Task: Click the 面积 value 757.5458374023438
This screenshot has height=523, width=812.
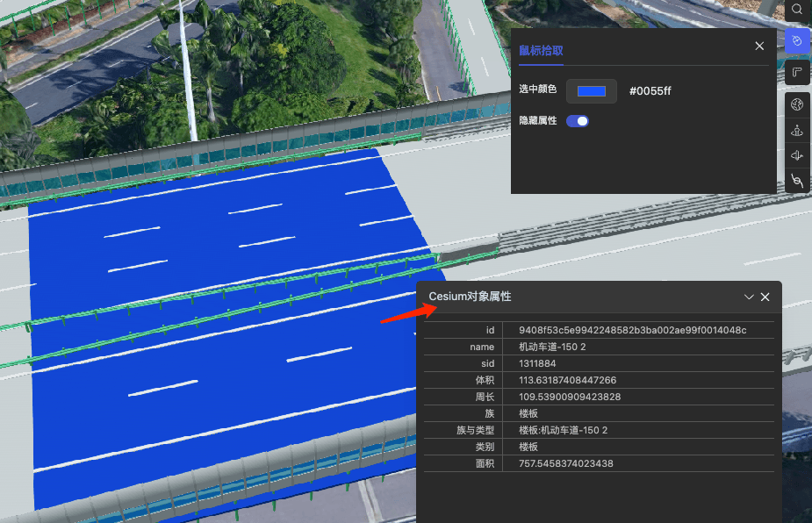Action: pos(565,463)
